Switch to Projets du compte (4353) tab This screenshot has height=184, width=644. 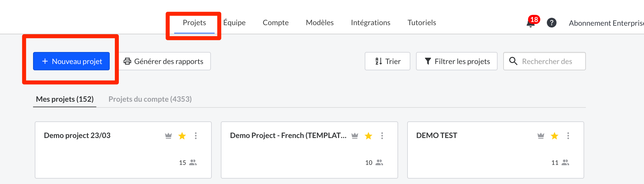[150, 99]
